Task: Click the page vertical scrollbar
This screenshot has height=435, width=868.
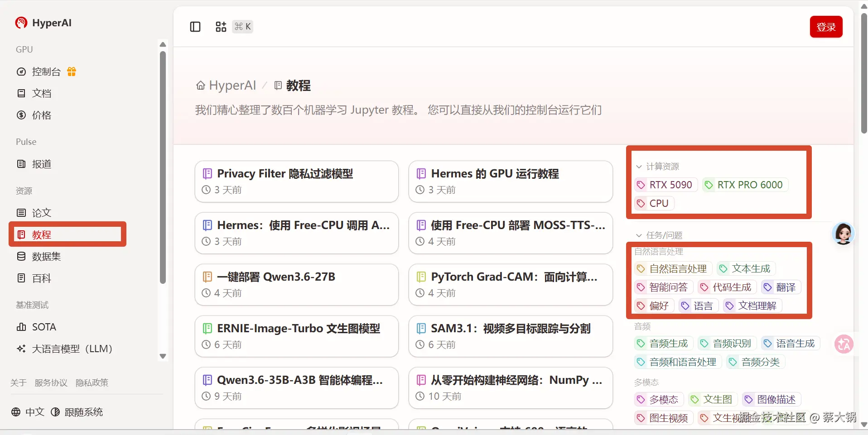Action: tap(864, 72)
